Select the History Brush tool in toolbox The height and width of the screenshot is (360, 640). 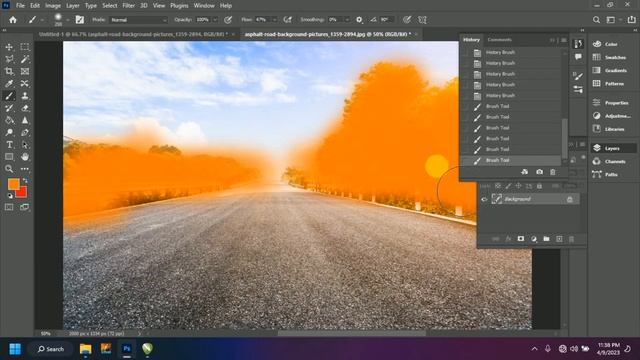[9, 108]
